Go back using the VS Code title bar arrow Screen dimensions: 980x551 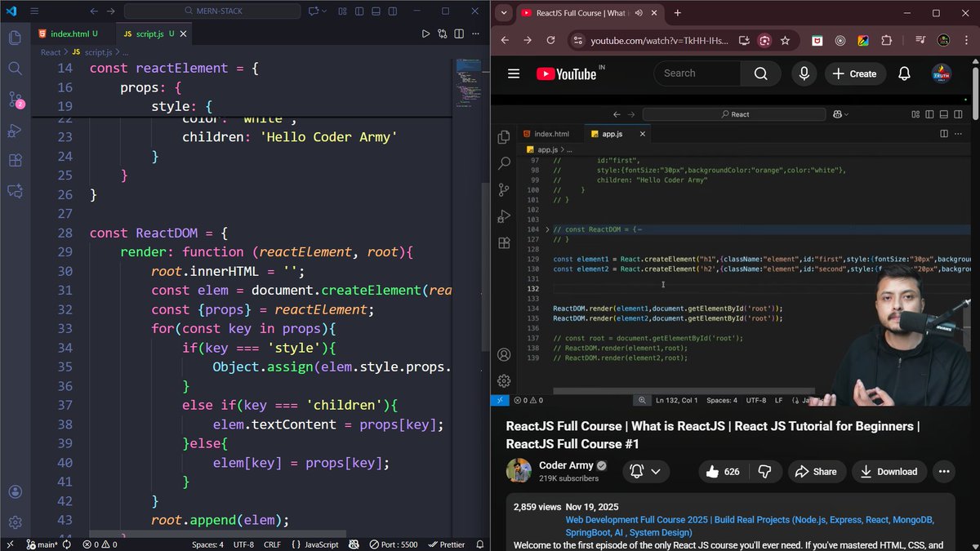pyautogui.click(x=94, y=11)
